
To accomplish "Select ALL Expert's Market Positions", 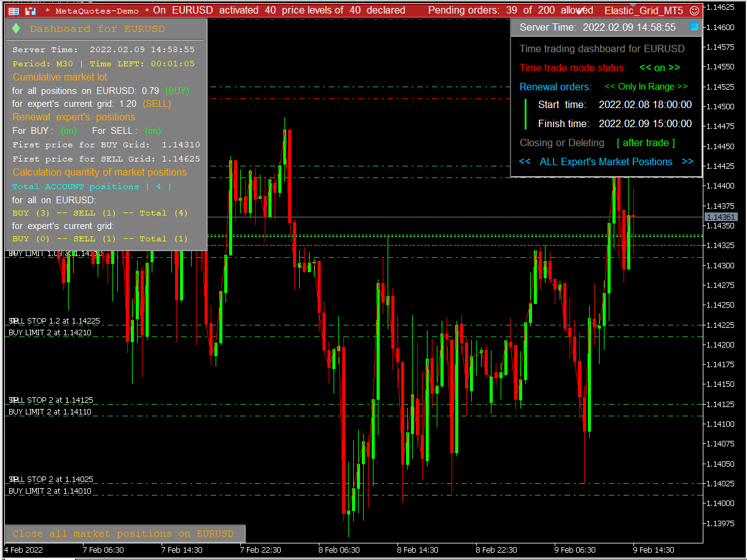I will (606, 161).
